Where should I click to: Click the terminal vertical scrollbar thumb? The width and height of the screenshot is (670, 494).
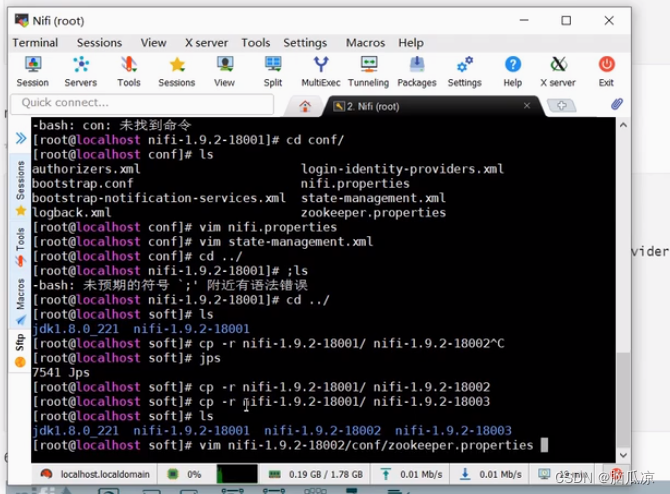623,400
